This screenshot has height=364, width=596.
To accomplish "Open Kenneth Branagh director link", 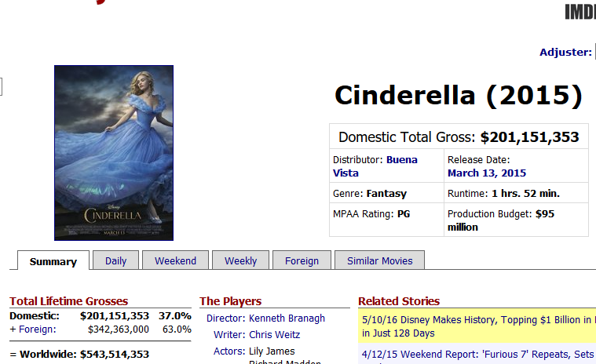I will point(287,318).
